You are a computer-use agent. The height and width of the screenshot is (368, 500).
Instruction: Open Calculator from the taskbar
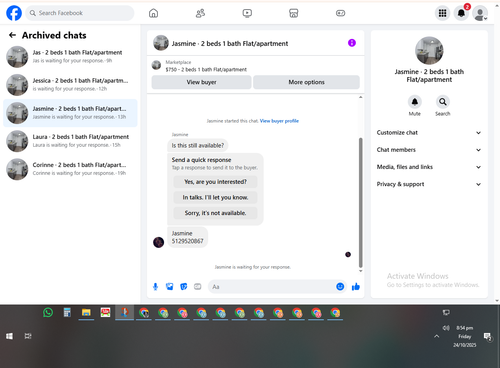click(x=67, y=313)
